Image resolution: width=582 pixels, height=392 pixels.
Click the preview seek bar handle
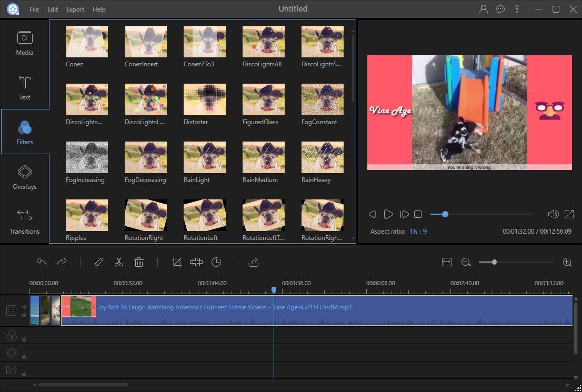click(445, 214)
